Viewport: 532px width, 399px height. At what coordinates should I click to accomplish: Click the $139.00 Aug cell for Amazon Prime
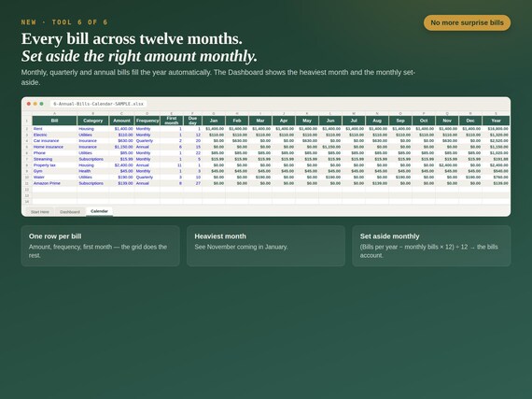pyautogui.click(x=377, y=183)
